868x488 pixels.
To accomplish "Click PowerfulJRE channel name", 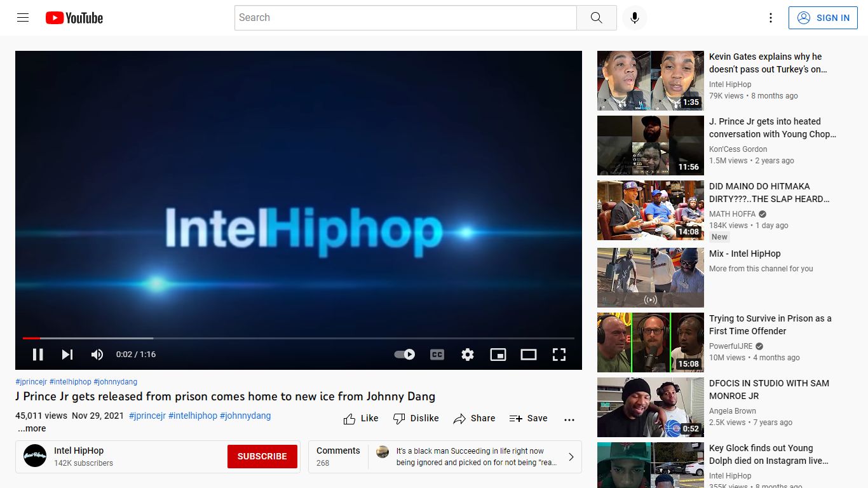I will [x=731, y=346].
